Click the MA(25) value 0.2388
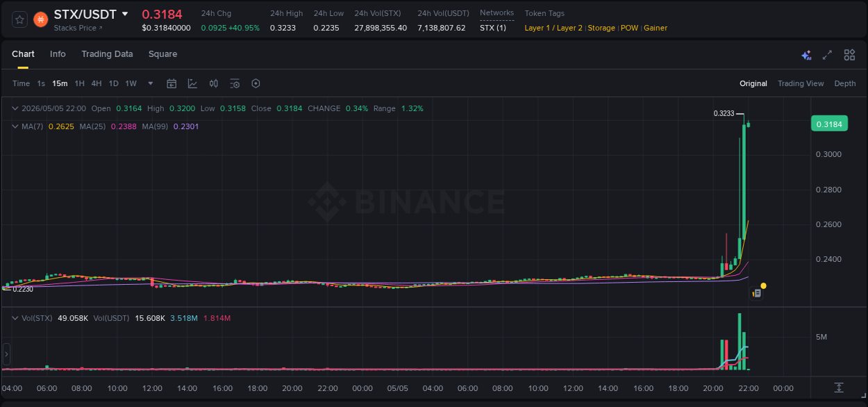Viewport: 868px width, 407px height. tap(124, 126)
